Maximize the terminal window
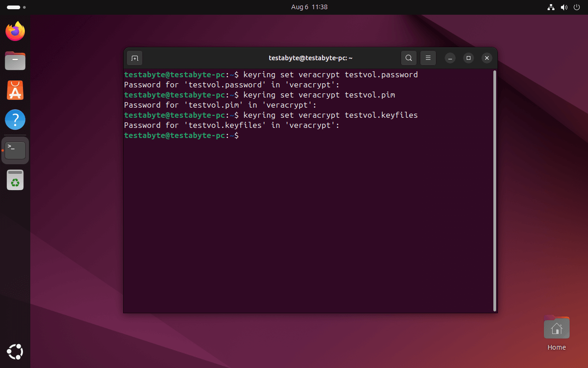 click(468, 58)
